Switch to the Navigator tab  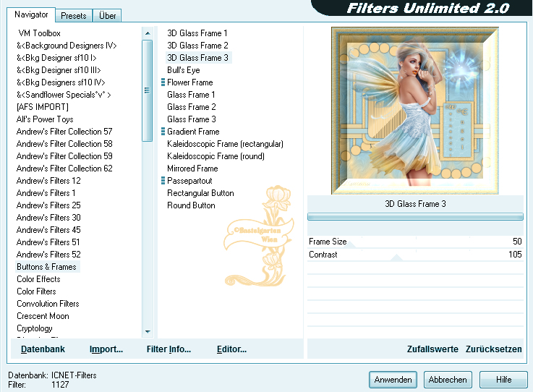31,14
